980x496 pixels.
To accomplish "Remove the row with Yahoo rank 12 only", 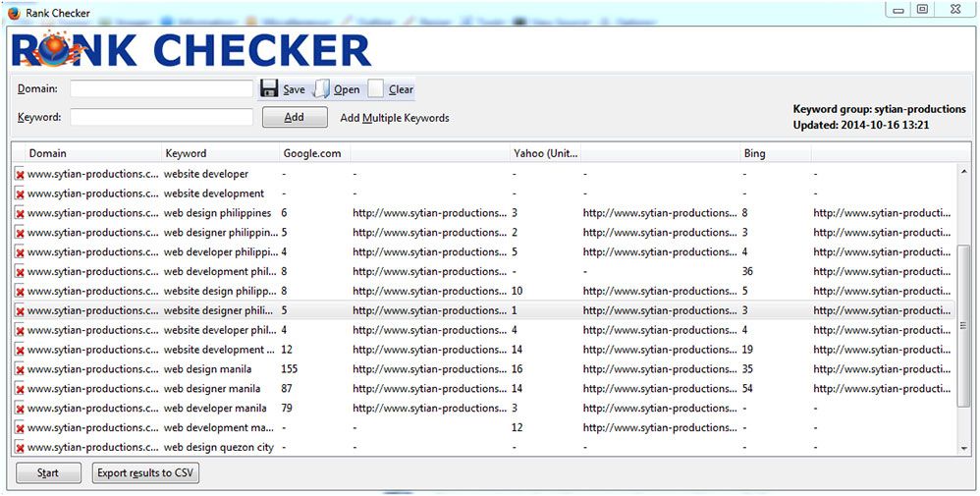I will coord(20,428).
